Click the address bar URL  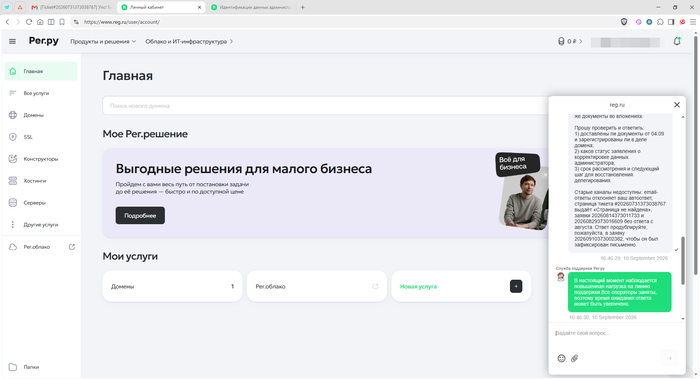[121, 22]
